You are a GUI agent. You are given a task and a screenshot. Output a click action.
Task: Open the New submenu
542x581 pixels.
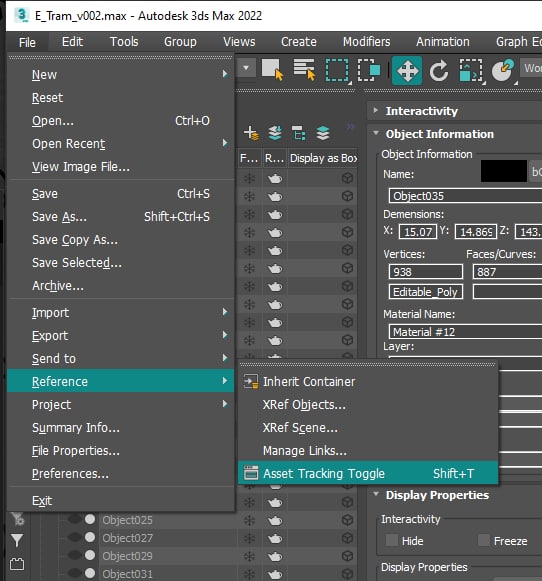tap(120, 74)
